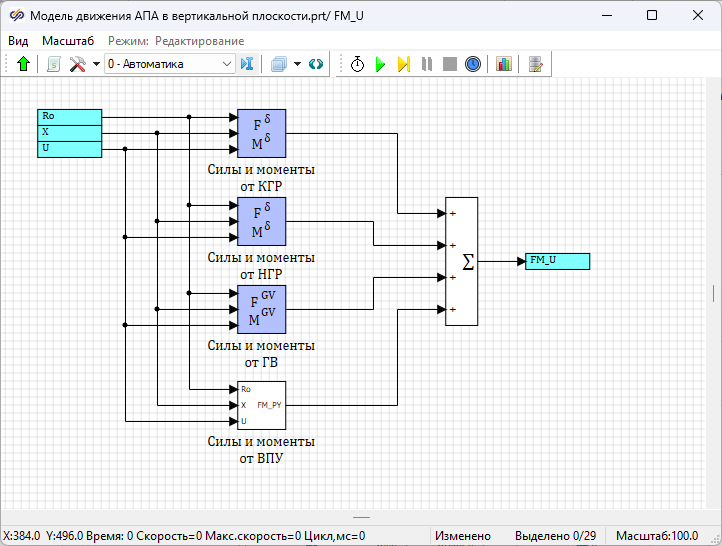The height and width of the screenshot is (546, 722).
Task: Open the Вид menu
Action: coord(18,41)
